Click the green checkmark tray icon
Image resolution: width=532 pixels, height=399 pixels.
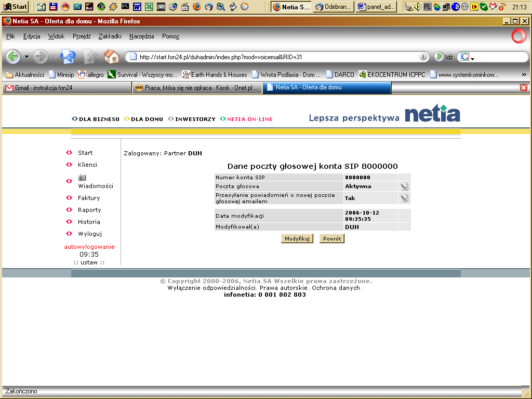click(x=484, y=6)
